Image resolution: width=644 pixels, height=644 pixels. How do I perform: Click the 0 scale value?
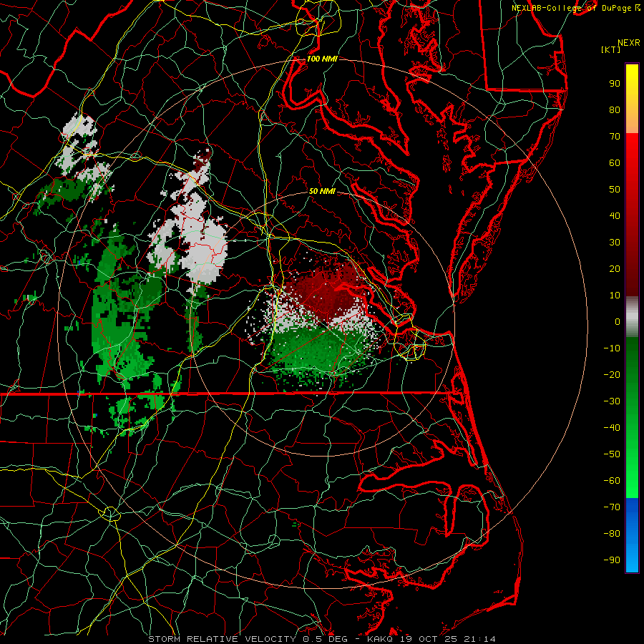click(x=618, y=321)
